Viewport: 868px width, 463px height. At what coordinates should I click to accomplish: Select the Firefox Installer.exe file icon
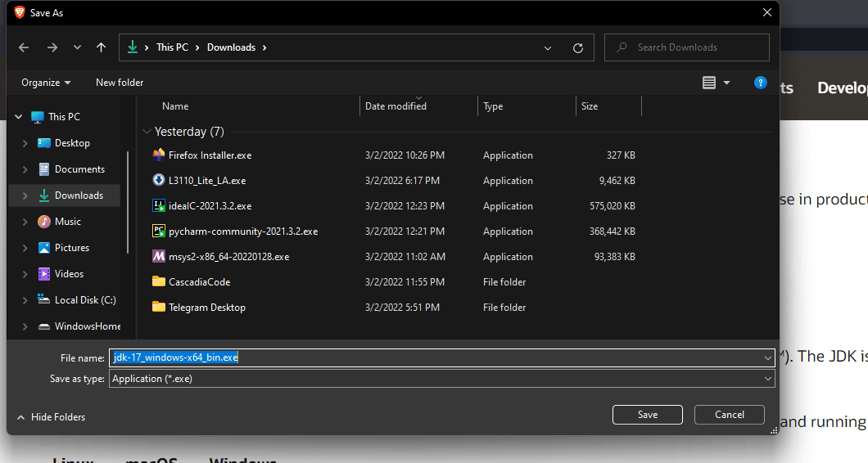(158, 155)
